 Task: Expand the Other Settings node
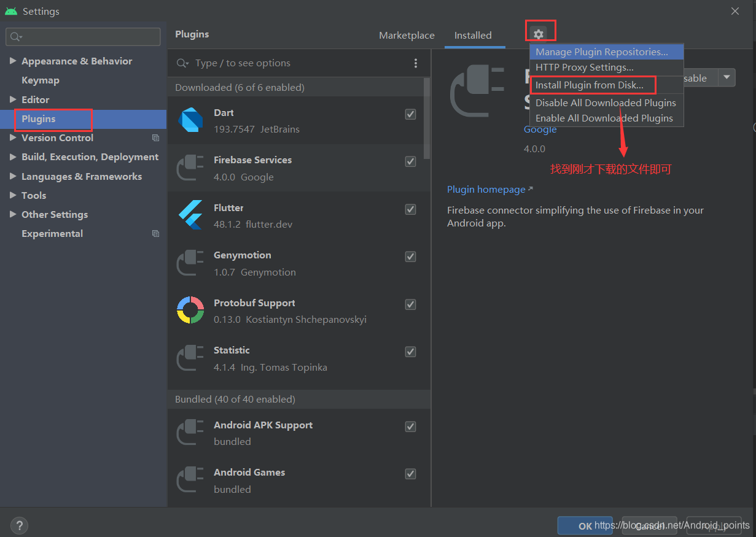[13, 214]
